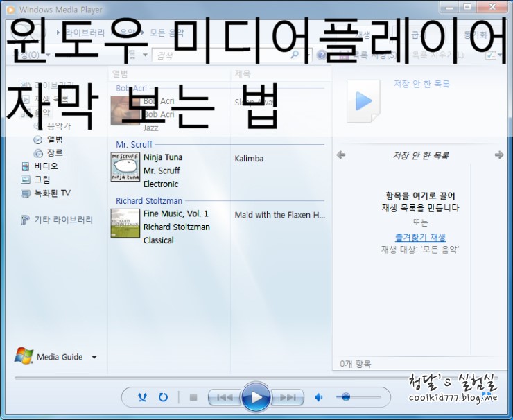Select 장르 in the library tree
The height and width of the screenshot is (420, 513).
[x=55, y=152]
